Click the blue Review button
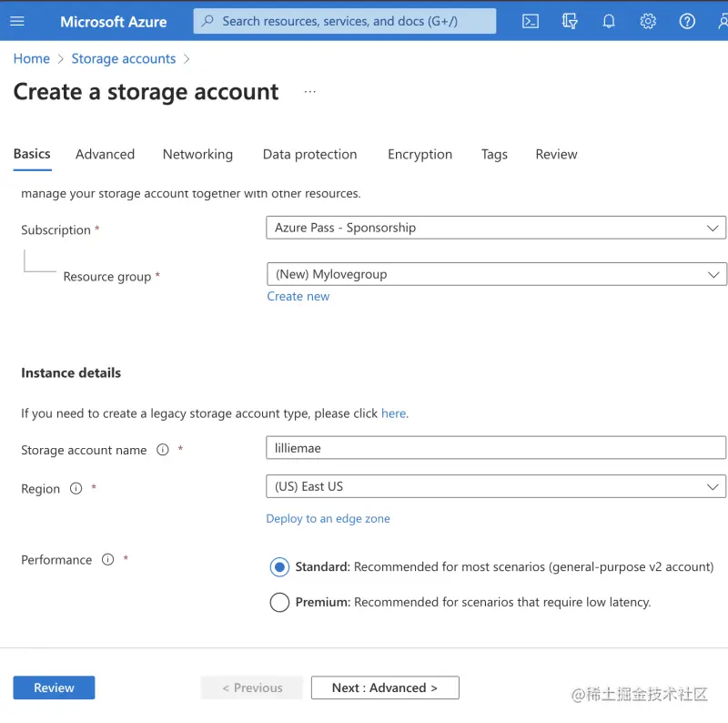This screenshot has height=723, width=728. 54,687
